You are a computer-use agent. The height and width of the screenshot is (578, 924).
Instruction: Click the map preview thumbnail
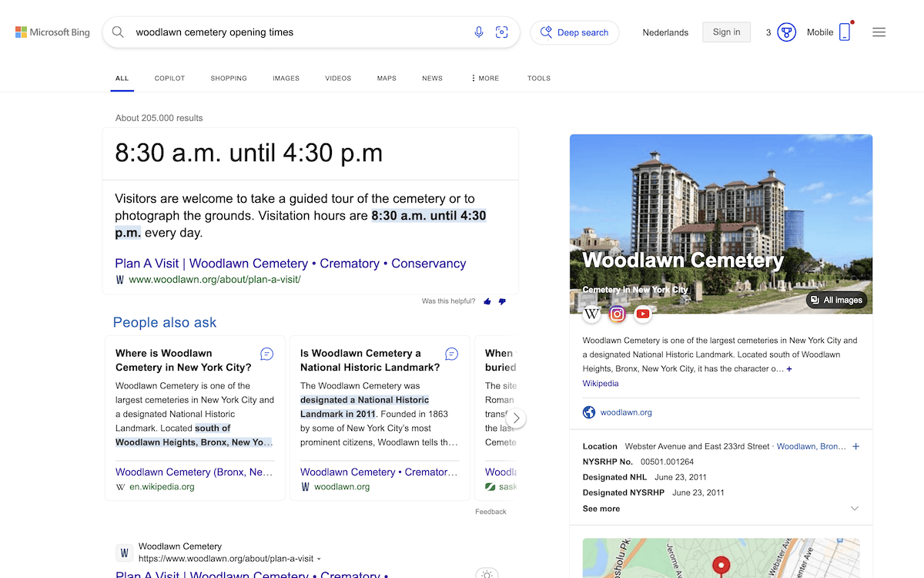(721, 558)
